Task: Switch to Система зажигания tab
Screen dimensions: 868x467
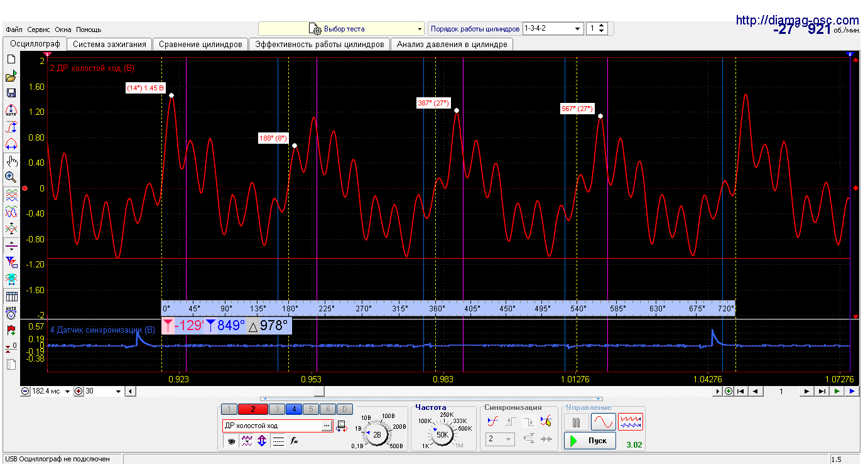Action: click(x=109, y=45)
